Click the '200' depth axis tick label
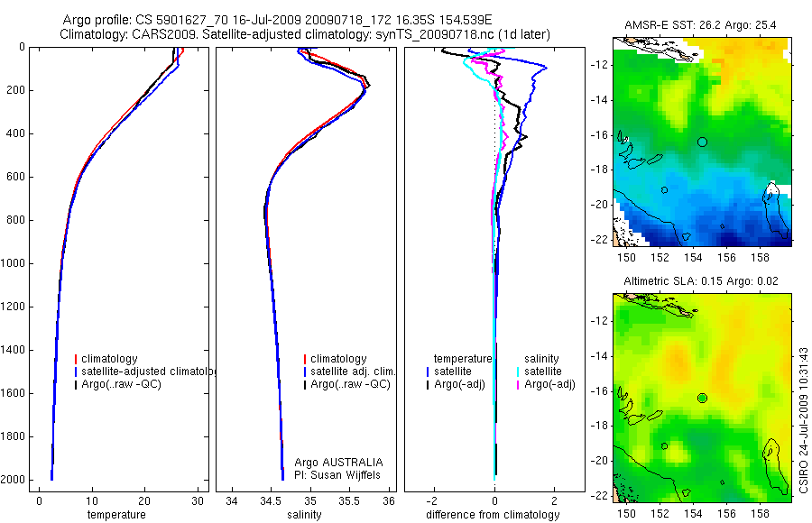Viewport: 812px width, 523px height. 16,90
